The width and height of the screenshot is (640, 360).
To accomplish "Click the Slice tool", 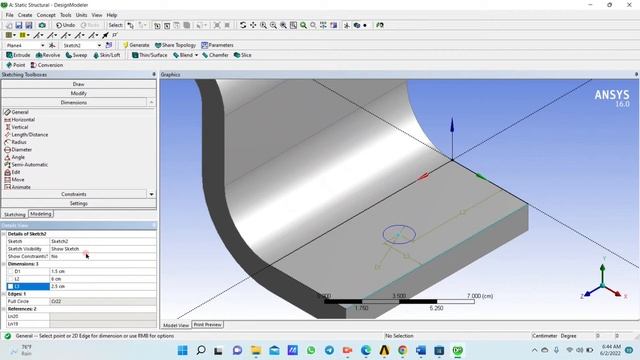I will (x=242, y=55).
